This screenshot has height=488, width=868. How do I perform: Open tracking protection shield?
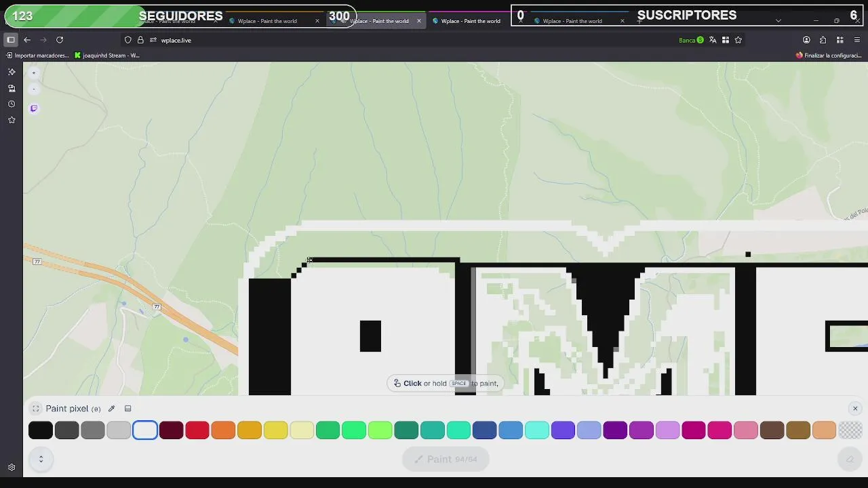click(127, 40)
